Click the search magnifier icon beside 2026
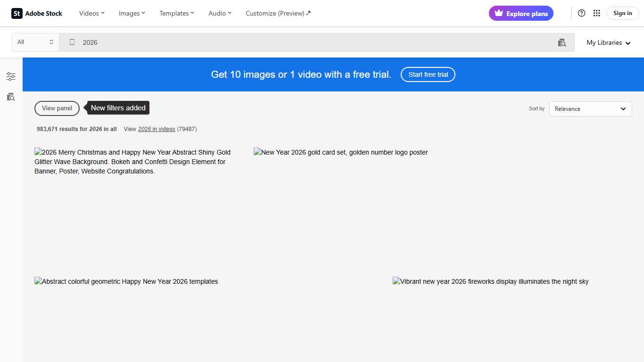Image resolution: width=644 pixels, height=362 pixels. pyautogui.click(x=72, y=42)
